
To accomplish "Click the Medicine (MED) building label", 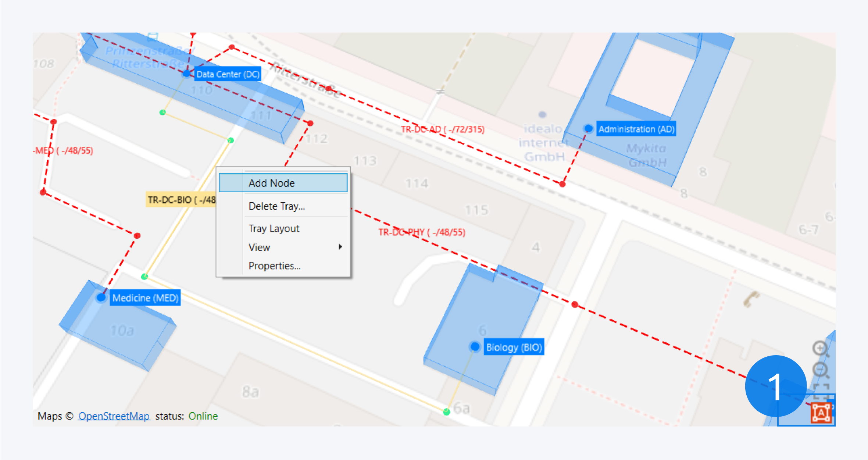I will (145, 298).
